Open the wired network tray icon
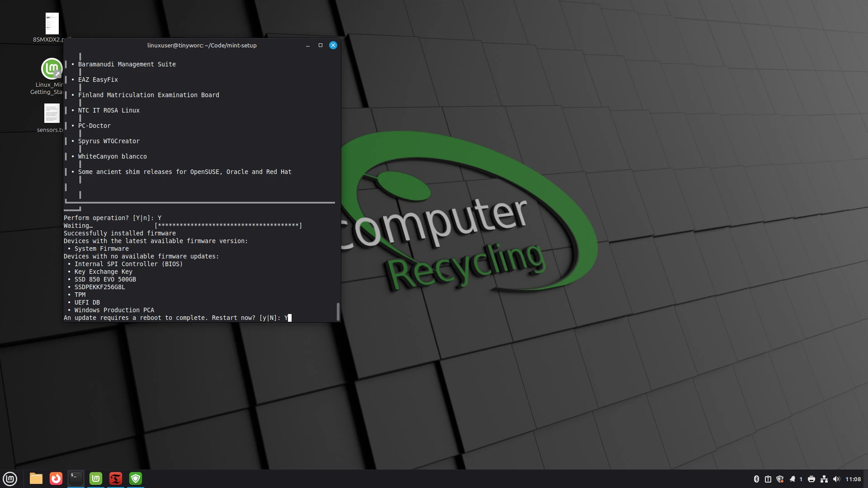Screen dimensions: 868x488 pos(824,479)
